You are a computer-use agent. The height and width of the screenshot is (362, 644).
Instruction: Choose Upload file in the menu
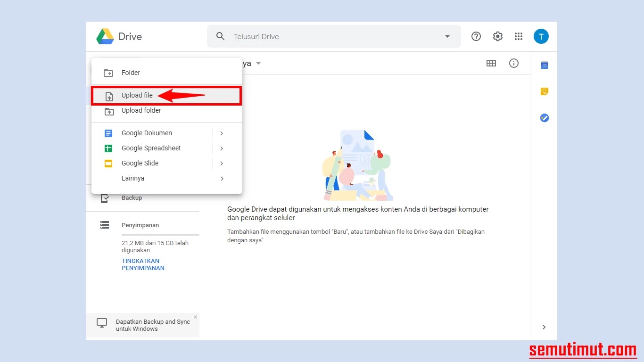[167, 95]
